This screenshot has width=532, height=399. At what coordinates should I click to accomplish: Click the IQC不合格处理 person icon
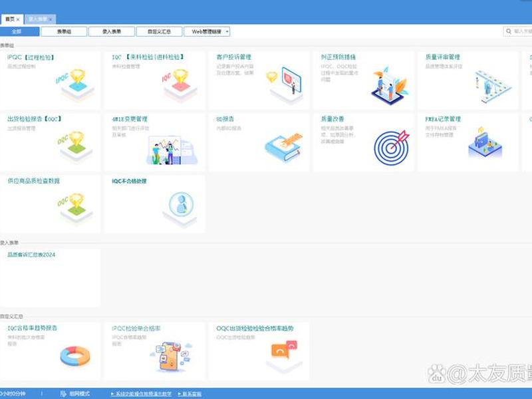(x=180, y=209)
